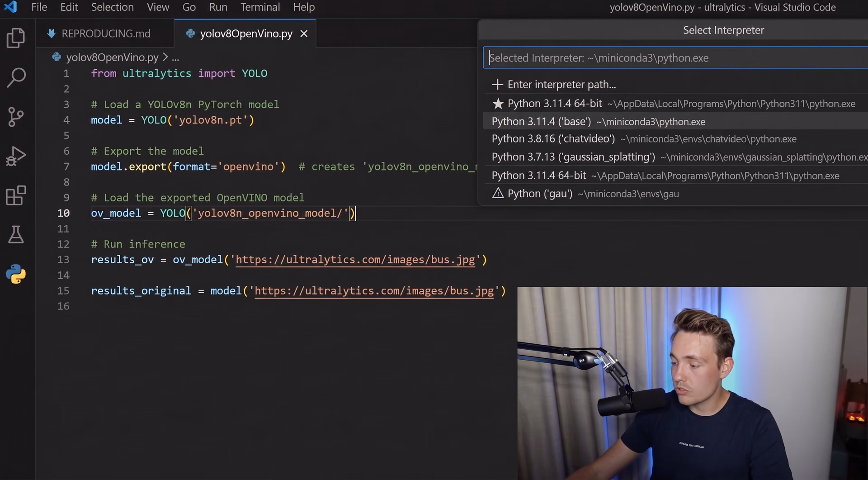Open Run and Debug view
This screenshot has width=868, height=480.
16,156
